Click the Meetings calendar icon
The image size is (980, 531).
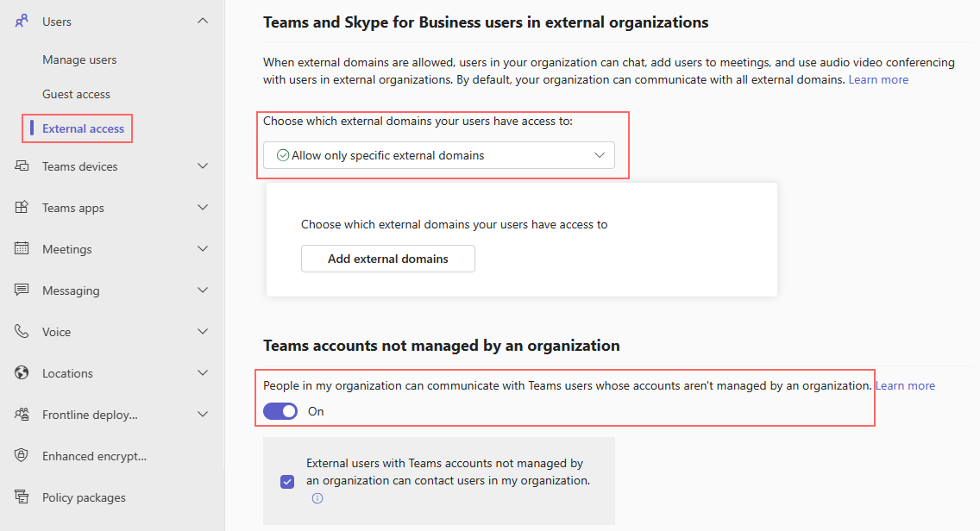coord(22,248)
